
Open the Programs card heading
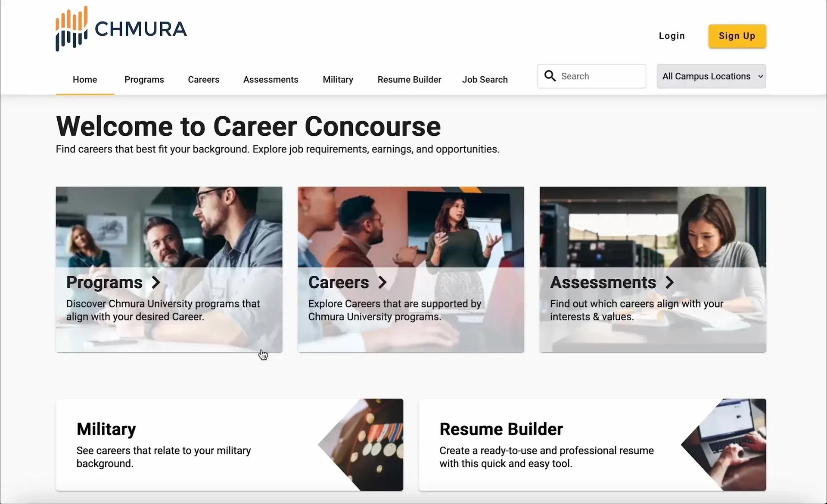point(104,283)
